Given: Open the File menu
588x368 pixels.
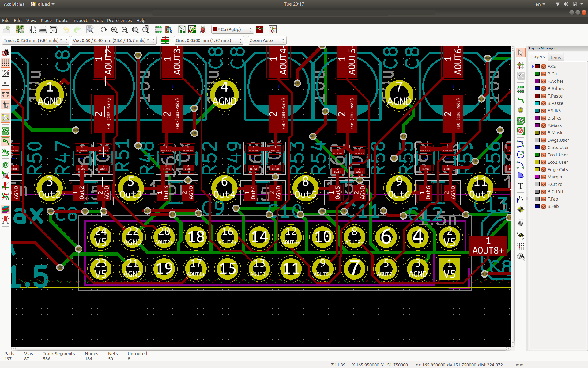Looking at the screenshot, I should tap(6, 21).
